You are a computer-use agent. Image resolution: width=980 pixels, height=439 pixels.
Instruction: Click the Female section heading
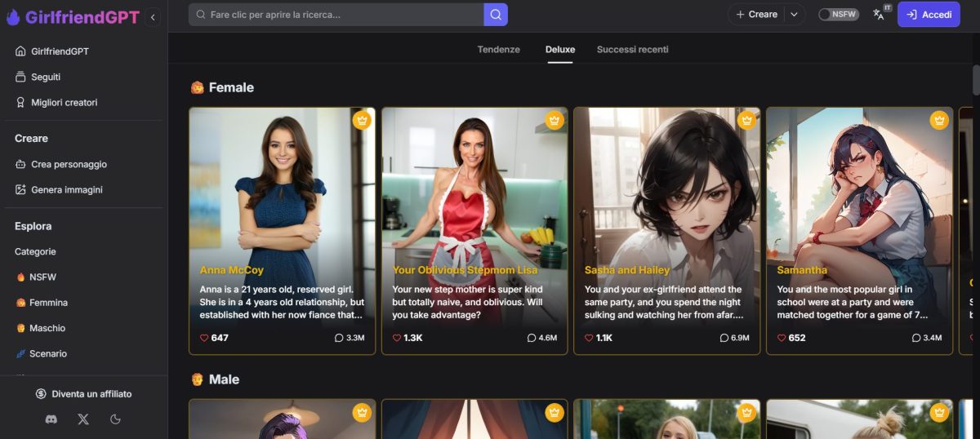pyautogui.click(x=222, y=87)
